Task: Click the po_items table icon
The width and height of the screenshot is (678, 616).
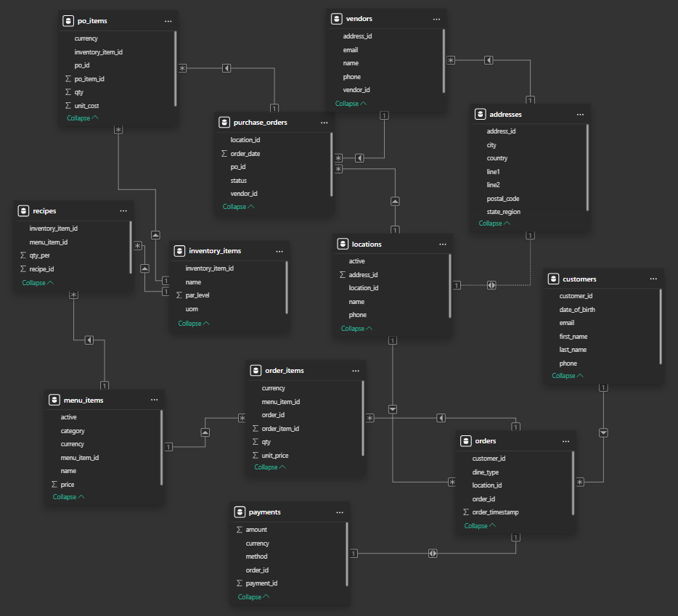Action: coord(68,21)
